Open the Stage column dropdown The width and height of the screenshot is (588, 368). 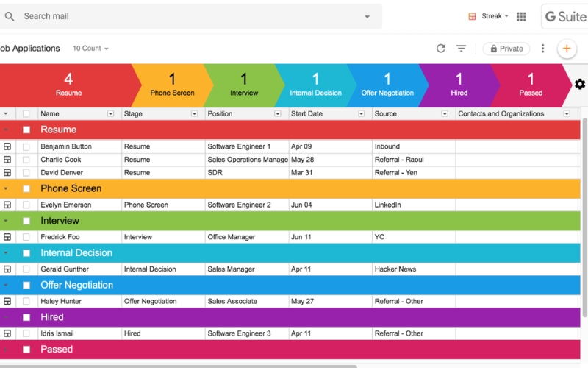coord(194,114)
